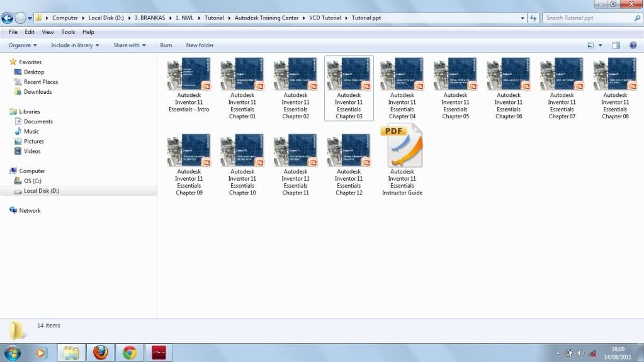Click the search magnifier icon
Screen dimensions: 644x362
[x=638, y=18]
